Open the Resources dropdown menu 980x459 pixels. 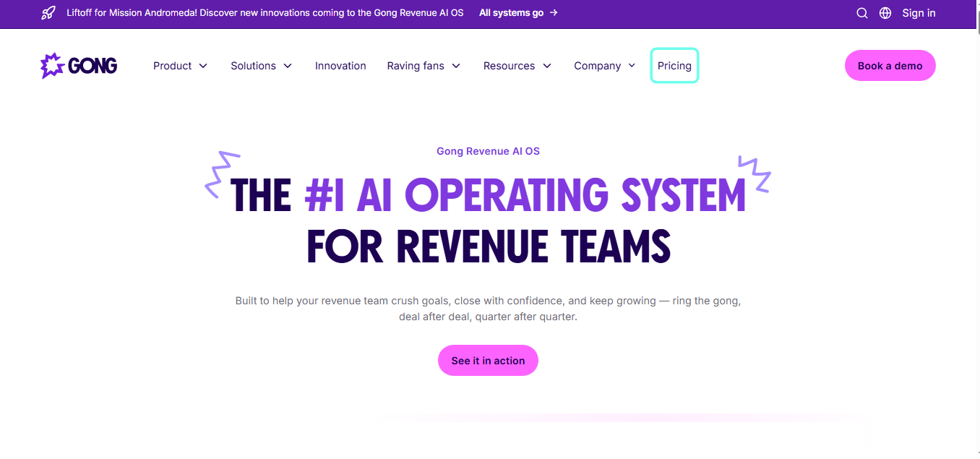517,66
